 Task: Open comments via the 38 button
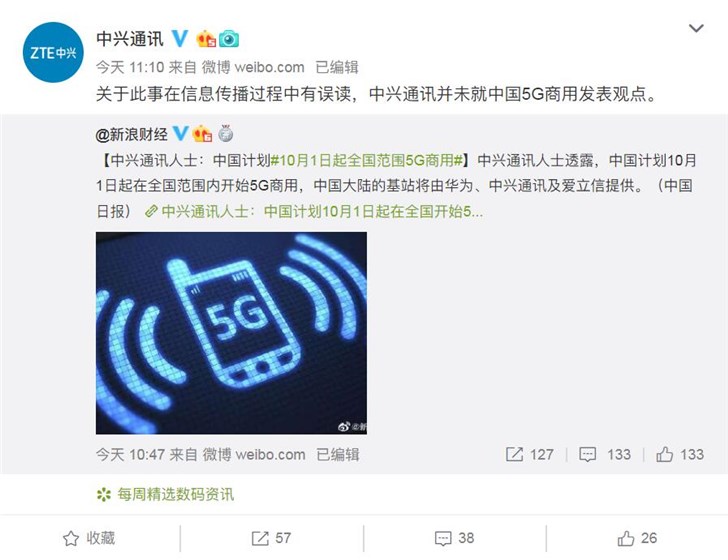click(x=455, y=538)
